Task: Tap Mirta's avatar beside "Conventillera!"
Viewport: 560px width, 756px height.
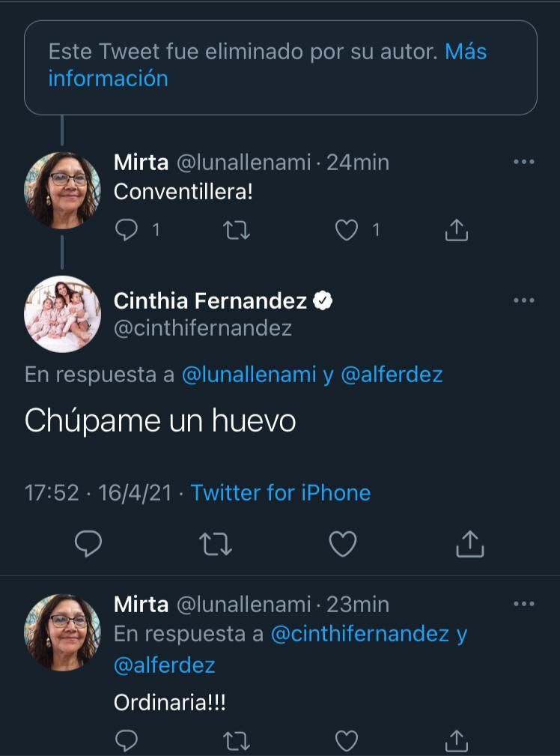Action: (x=62, y=190)
